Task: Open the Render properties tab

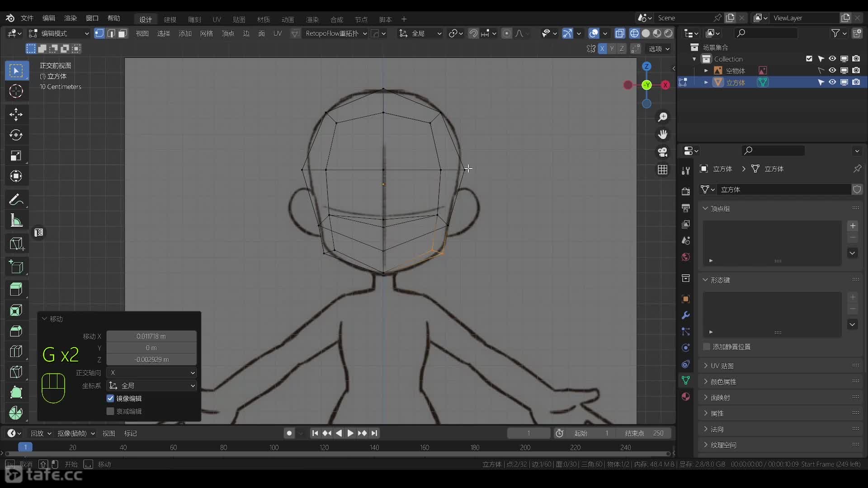Action: click(686, 191)
